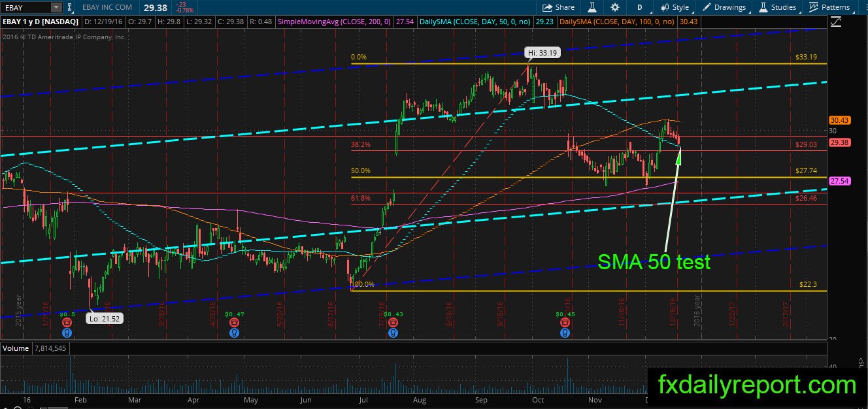Click the 50.0% Fibonacci level label
This screenshot has width=868, height=409.
[361, 171]
